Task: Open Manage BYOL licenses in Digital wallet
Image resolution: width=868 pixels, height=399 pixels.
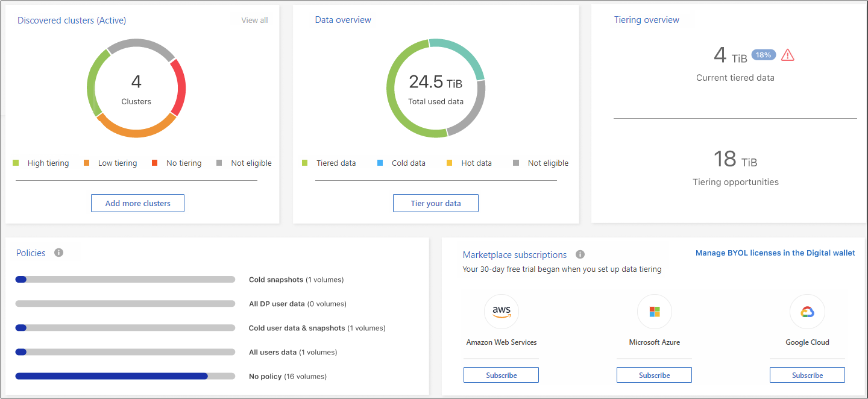Action: [x=775, y=253]
